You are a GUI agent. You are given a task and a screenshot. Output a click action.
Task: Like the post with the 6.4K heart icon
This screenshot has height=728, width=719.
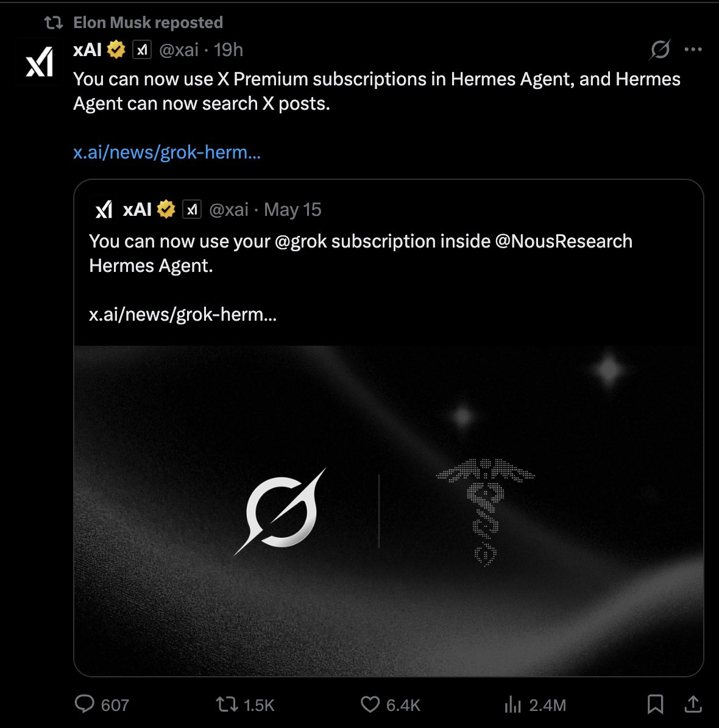click(x=370, y=704)
